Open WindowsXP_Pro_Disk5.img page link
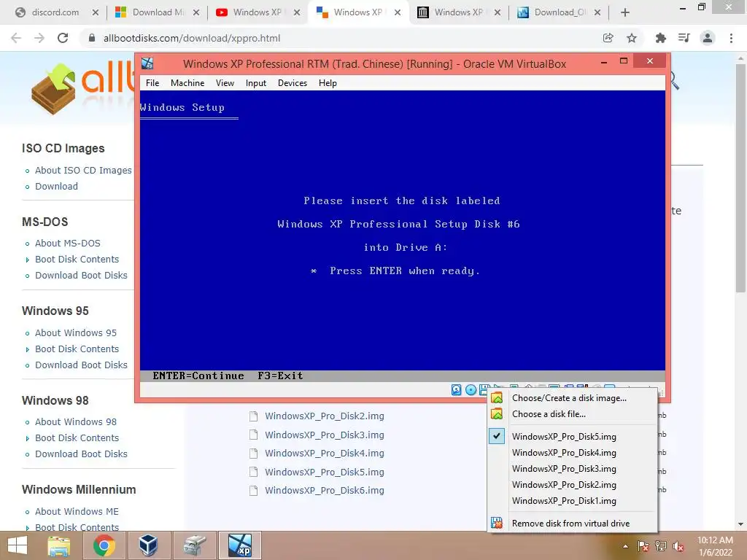This screenshot has height=560, width=747. coord(325,472)
